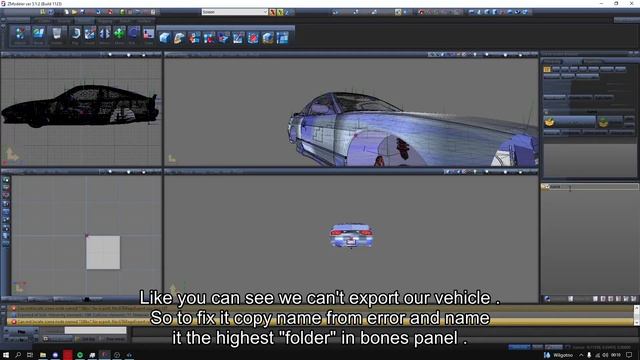This screenshot has height=360, width=640.
Task: Click the green object icon in right panel
Action: tap(603, 122)
